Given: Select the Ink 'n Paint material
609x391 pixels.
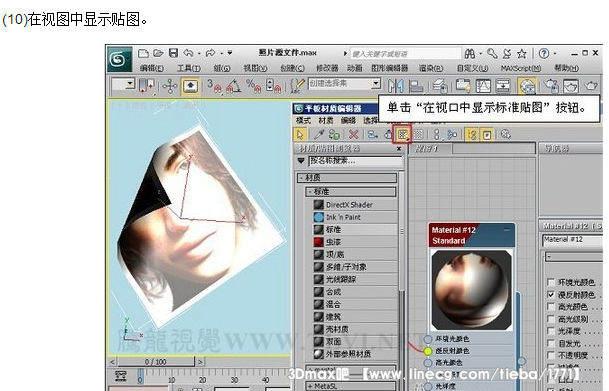Looking at the screenshot, I should pos(355,217).
